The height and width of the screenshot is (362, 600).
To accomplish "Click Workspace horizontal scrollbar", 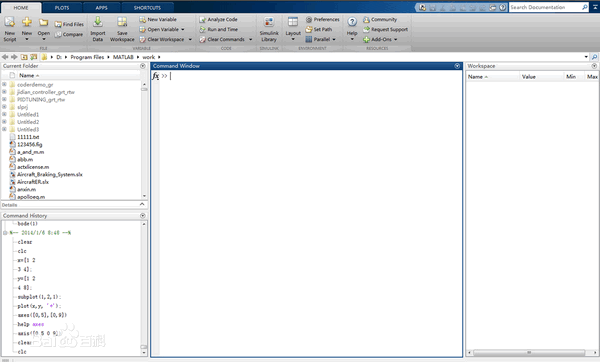I will coord(528,352).
